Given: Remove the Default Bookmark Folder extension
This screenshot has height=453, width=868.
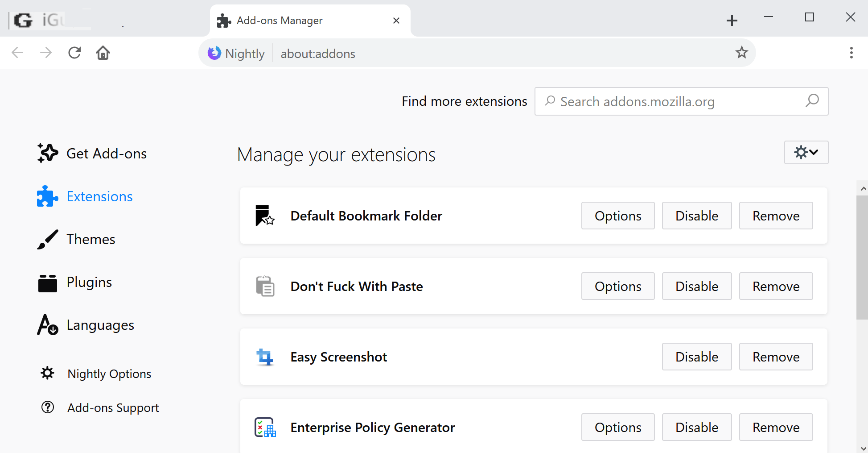Looking at the screenshot, I should [776, 216].
